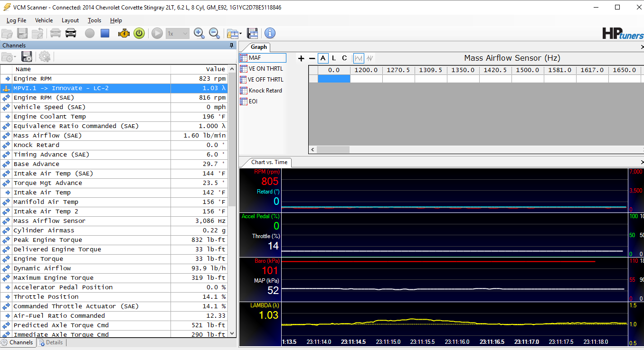
Task: Open the blue info icon
Action: pyautogui.click(x=270, y=33)
